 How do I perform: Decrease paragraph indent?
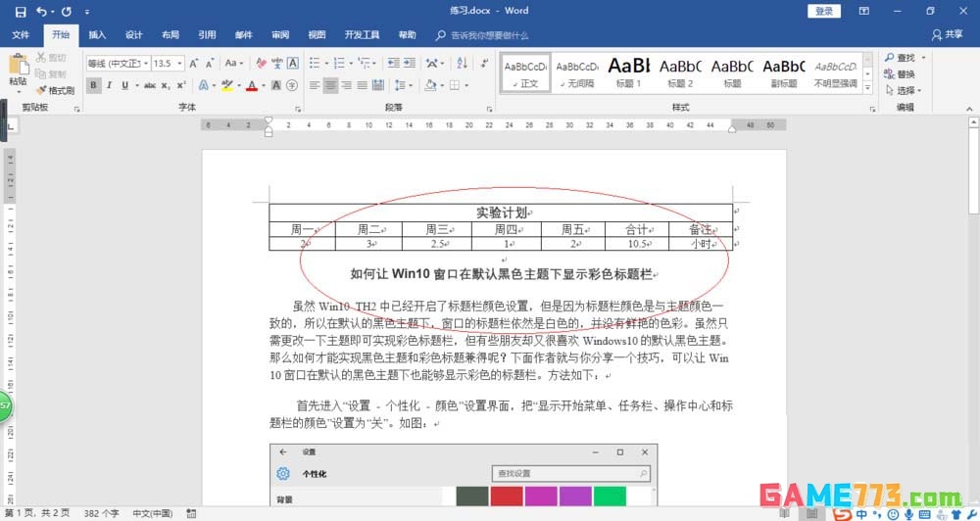point(394,63)
